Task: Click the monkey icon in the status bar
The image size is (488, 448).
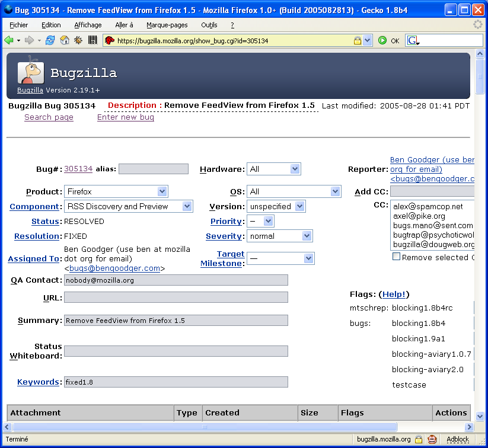Action: pyautogui.click(x=432, y=439)
